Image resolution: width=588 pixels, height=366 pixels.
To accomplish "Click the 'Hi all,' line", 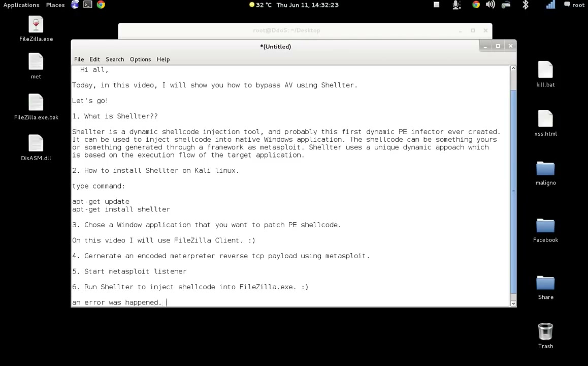I will [x=94, y=70].
